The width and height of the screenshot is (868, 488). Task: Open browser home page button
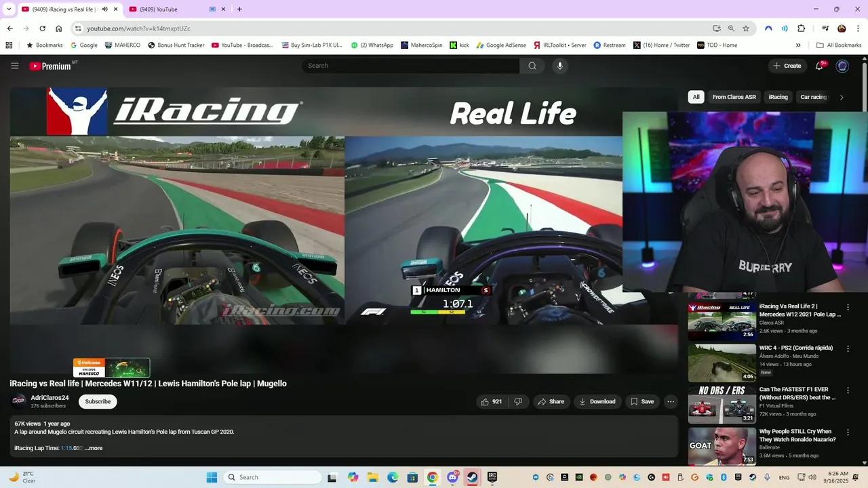tap(59, 28)
